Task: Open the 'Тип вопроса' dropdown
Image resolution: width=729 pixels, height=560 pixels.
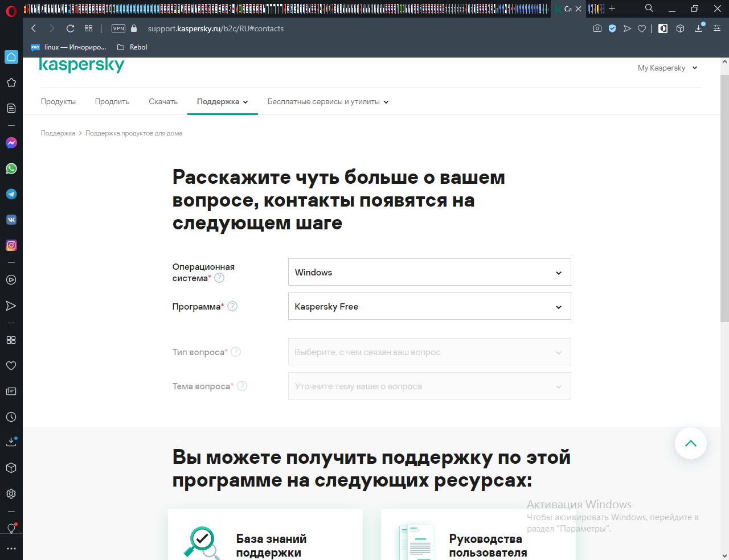Action: pyautogui.click(x=429, y=352)
